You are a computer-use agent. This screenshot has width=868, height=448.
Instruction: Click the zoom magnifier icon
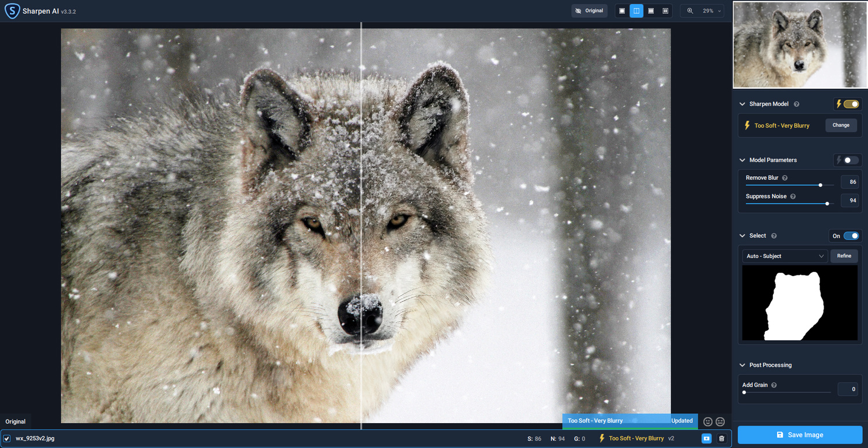(x=690, y=11)
